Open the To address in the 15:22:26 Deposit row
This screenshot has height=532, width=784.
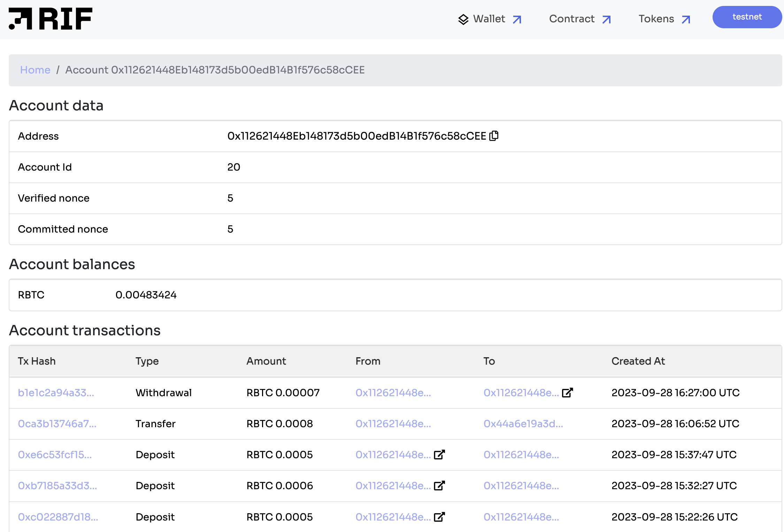(521, 517)
